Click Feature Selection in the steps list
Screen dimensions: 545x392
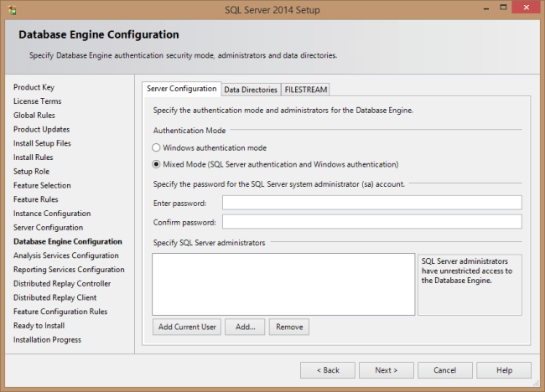pos(42,185)
